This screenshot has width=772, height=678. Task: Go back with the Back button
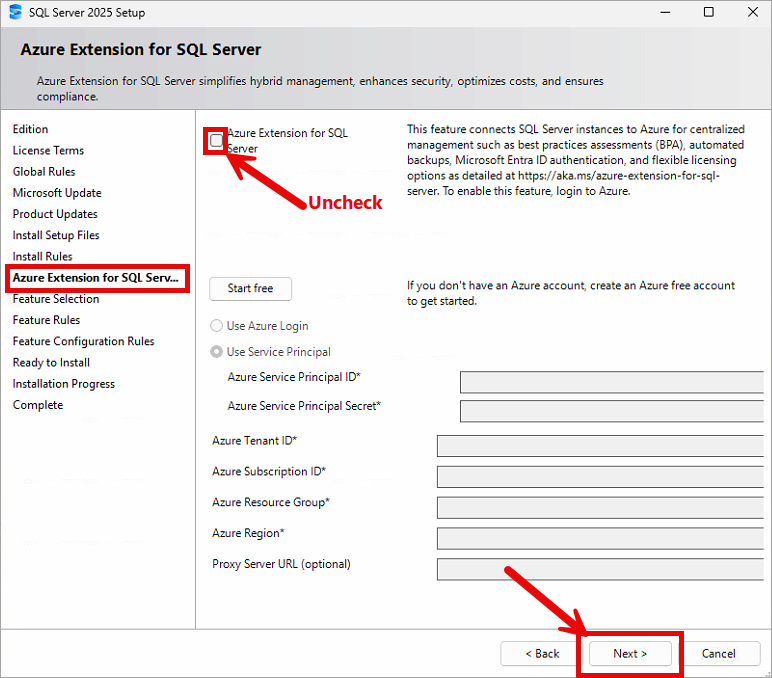click(542, 654)
